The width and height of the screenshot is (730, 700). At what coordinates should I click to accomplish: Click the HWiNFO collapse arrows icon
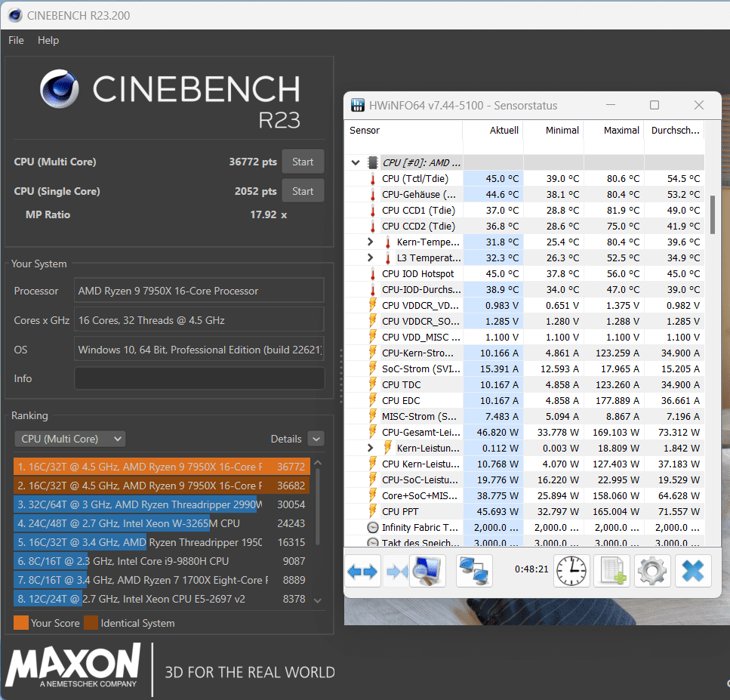396,571
